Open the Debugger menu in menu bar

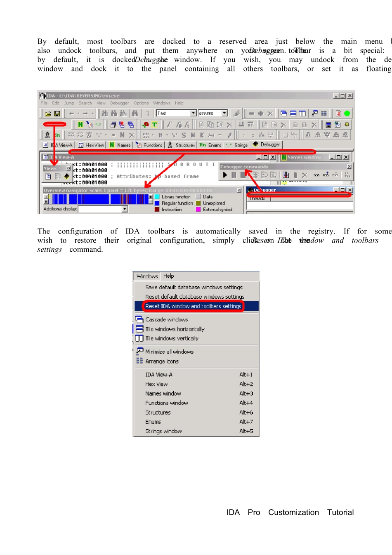coord(119,103)
